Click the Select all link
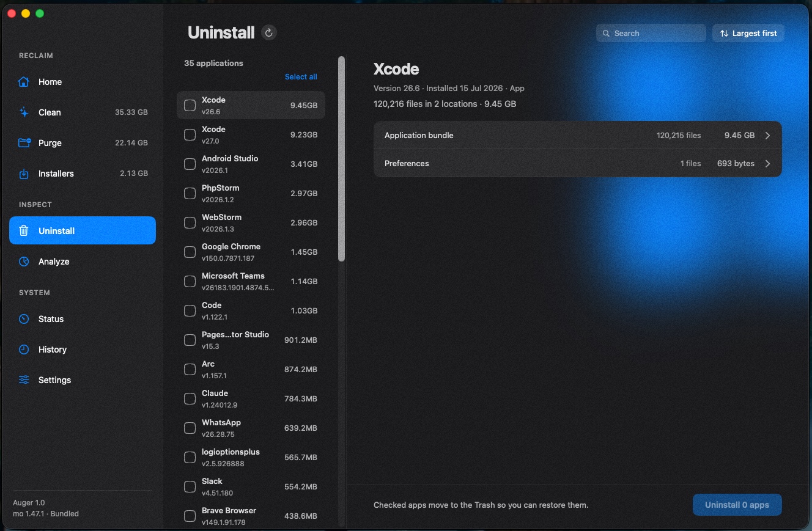812x531 pixels. coord(301,77)
